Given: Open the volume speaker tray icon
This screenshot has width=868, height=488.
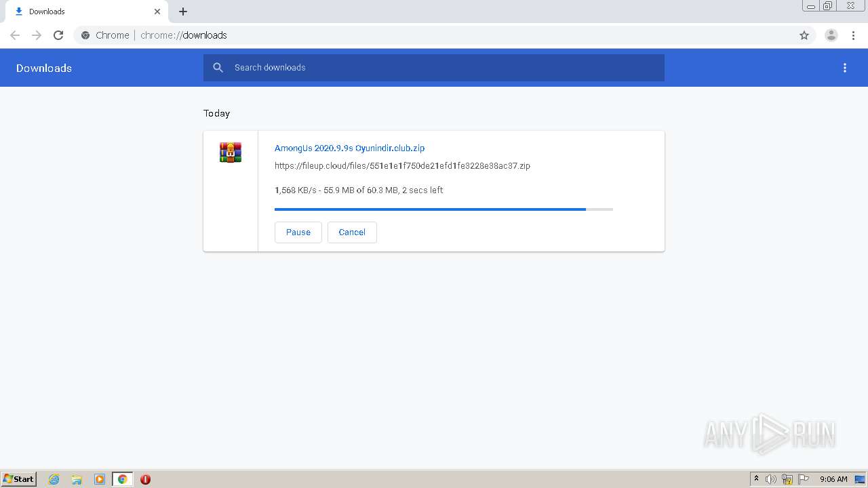Looking at the screenshot, I should coord(771,479).
